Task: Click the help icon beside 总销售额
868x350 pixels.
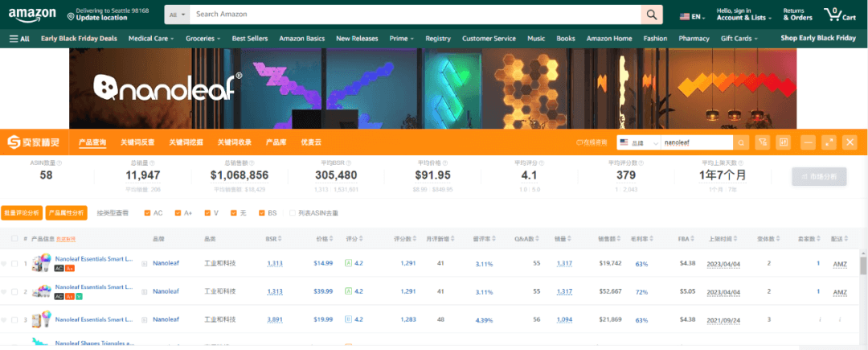Action: point(252,163)
